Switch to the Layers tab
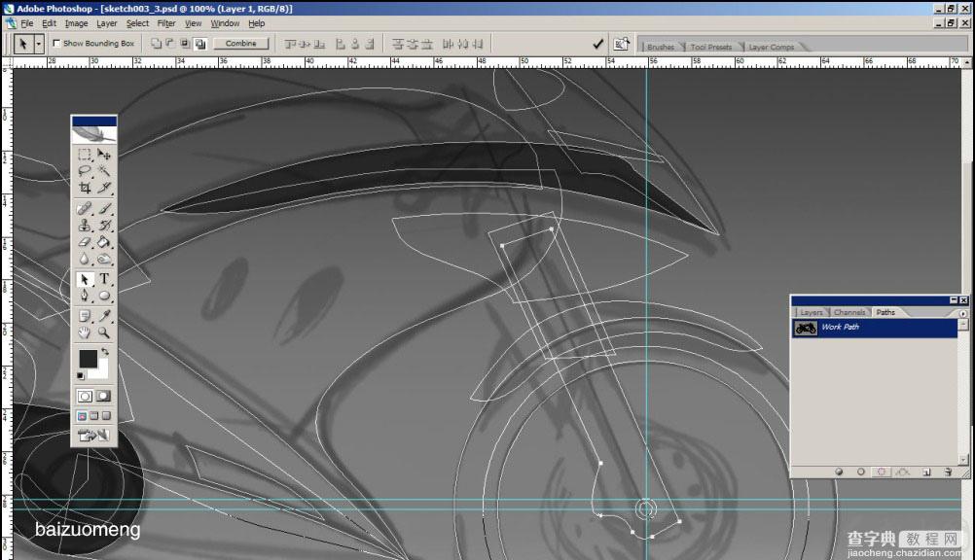The height and width of the screenshot is (560, 975). click(811, 312)
